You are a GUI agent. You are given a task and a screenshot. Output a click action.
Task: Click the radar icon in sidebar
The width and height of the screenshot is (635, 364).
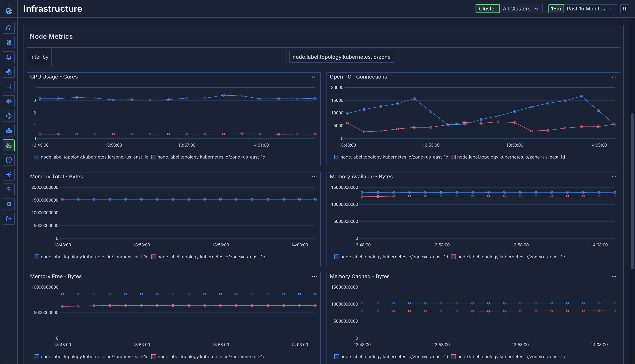(x=9, y=72)
